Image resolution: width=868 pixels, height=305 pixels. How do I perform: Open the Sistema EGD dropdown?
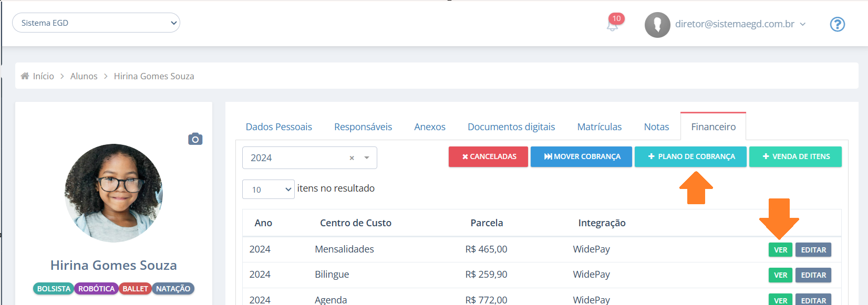pos(96,23)
